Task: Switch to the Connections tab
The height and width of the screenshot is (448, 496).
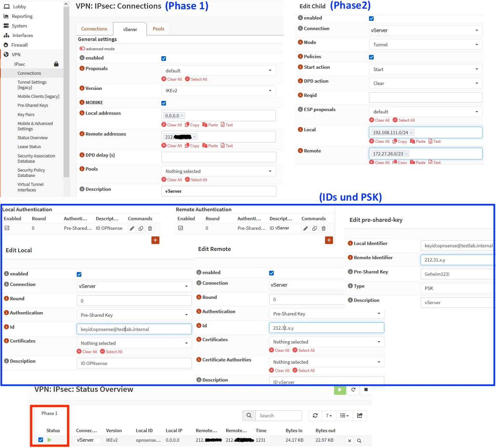Action: pyautogui.click(x=94, y=29)
